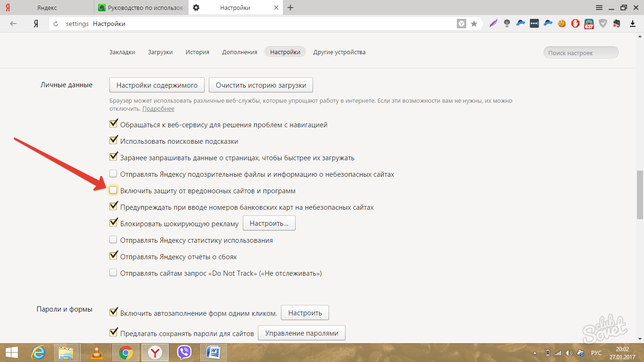This screenshot has width=644, height=362.
Task: Open the cookie extension icon
Action: click(561, 24)
